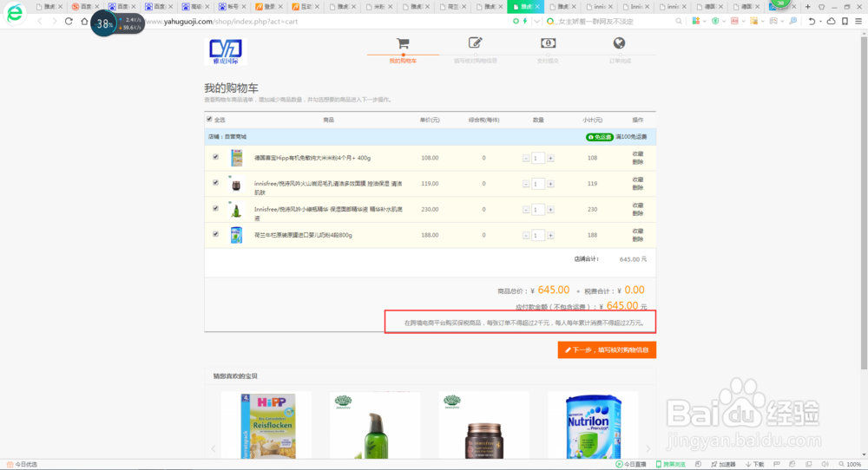Increase quantity of Innisfree green bottle serum
This screenshot has width=868, height=470.
tap(550, 210)
